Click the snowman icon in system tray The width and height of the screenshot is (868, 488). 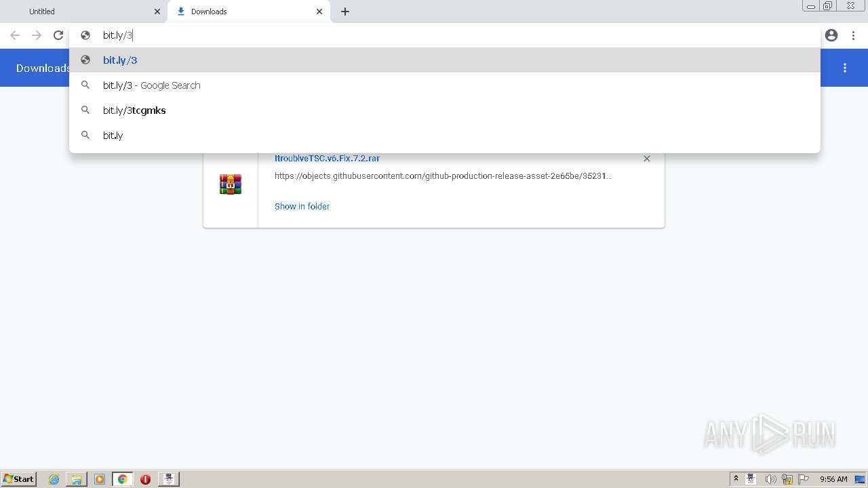pos(751,479)
